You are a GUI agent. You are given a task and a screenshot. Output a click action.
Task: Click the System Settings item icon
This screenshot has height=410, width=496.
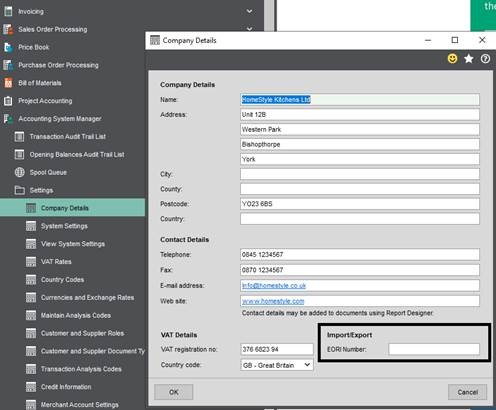(31, 226)
